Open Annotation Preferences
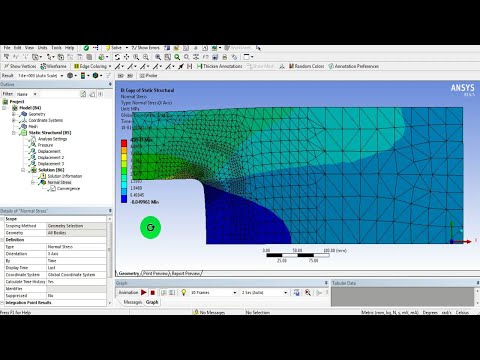The height and width of the screenshot is (360, 480). 354,66
